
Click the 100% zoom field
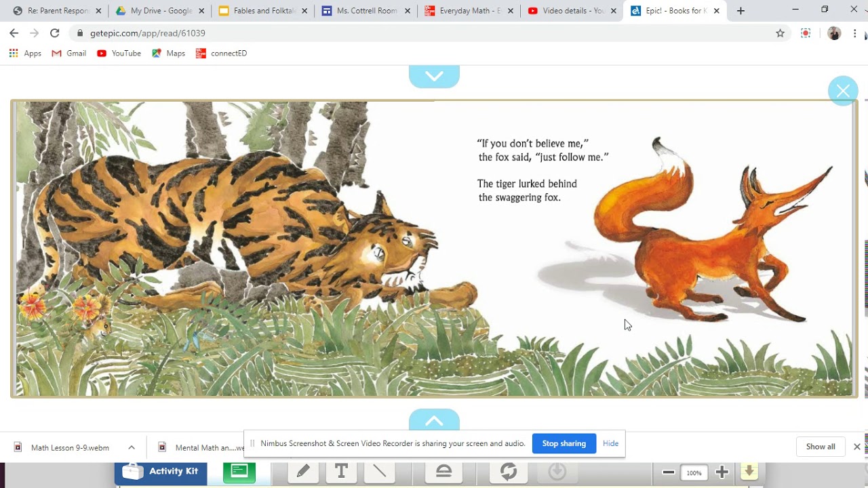pos(694,473)
